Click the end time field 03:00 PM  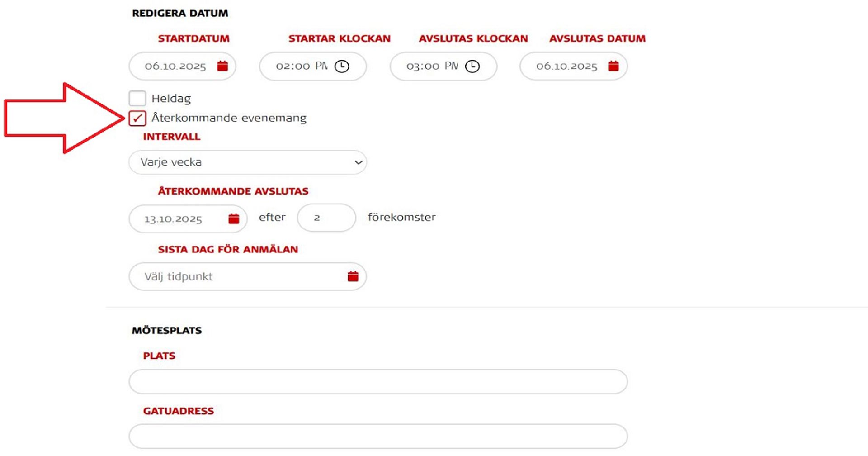(431, 66)
